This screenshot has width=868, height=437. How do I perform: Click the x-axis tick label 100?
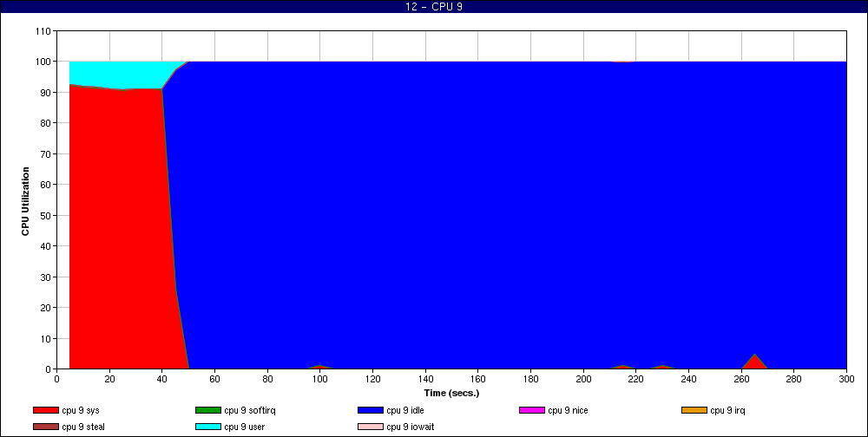[320, 379]
